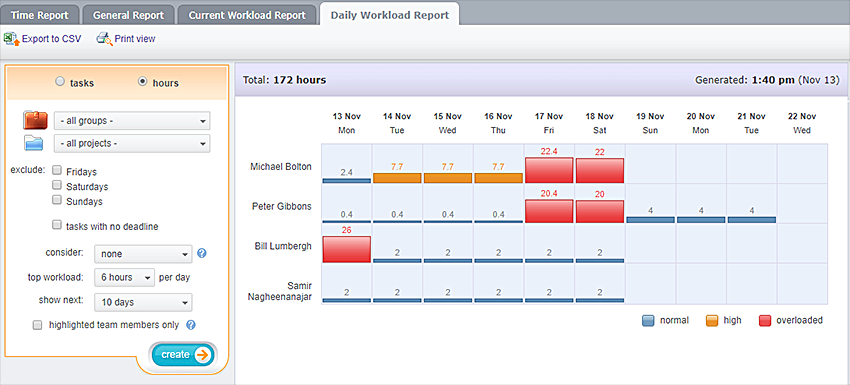Viewport: 850px width, 385px height.
Task: Check the exclude Saturdays checkbox
Action: pos(56,185)
